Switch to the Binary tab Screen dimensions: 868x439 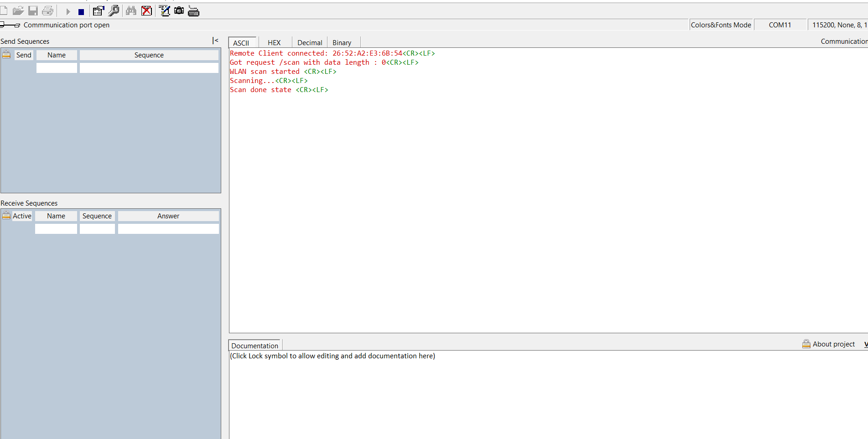pyautogui.click(x=342, y=43)
